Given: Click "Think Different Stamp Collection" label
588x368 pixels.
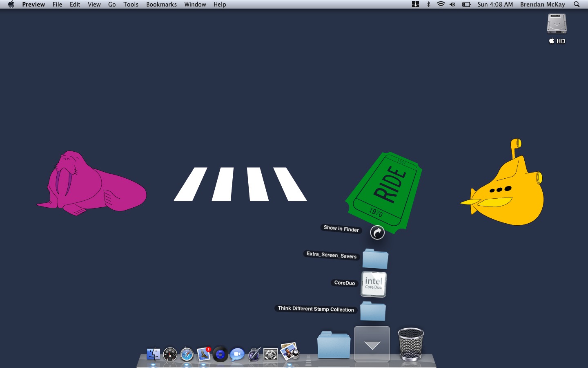Looking at the screenshot, I should point(316,309).
